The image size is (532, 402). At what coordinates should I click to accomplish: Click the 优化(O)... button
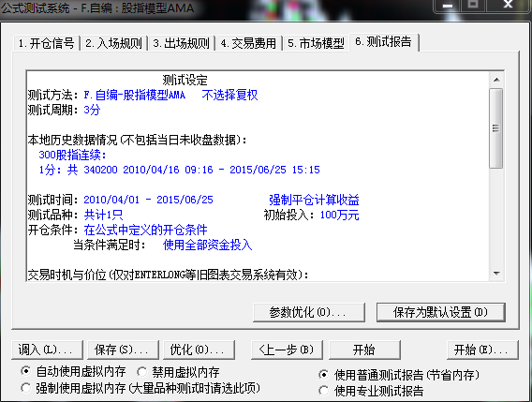[x=199, y=350]
